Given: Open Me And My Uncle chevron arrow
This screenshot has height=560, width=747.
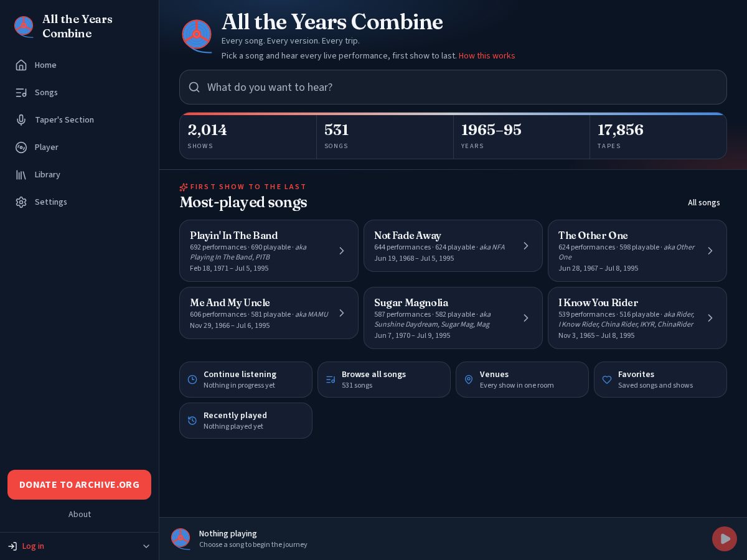Looking at the screenshot, I should coord(342,313).
